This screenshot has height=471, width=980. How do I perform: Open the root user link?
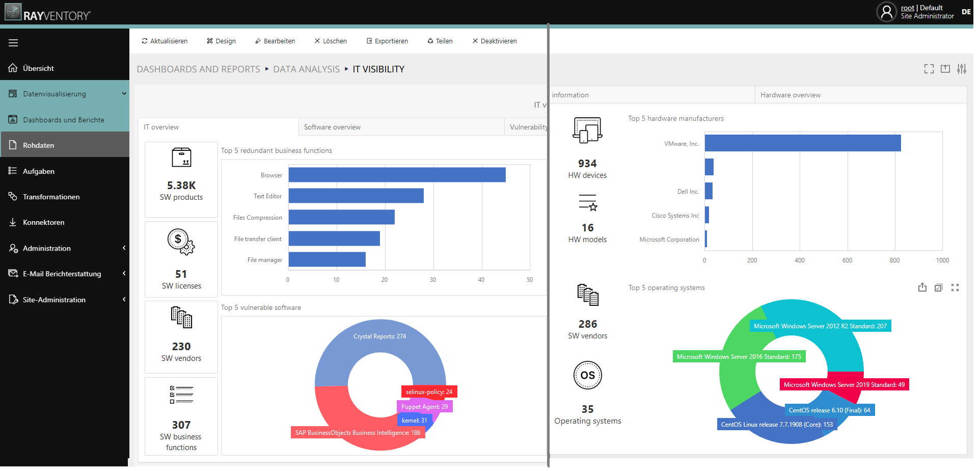point(907,8)
